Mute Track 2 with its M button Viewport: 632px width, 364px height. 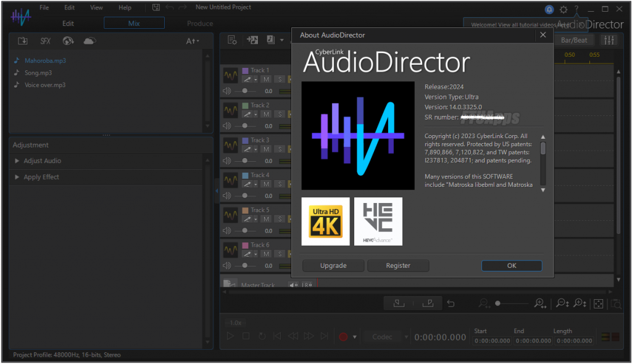266,115
